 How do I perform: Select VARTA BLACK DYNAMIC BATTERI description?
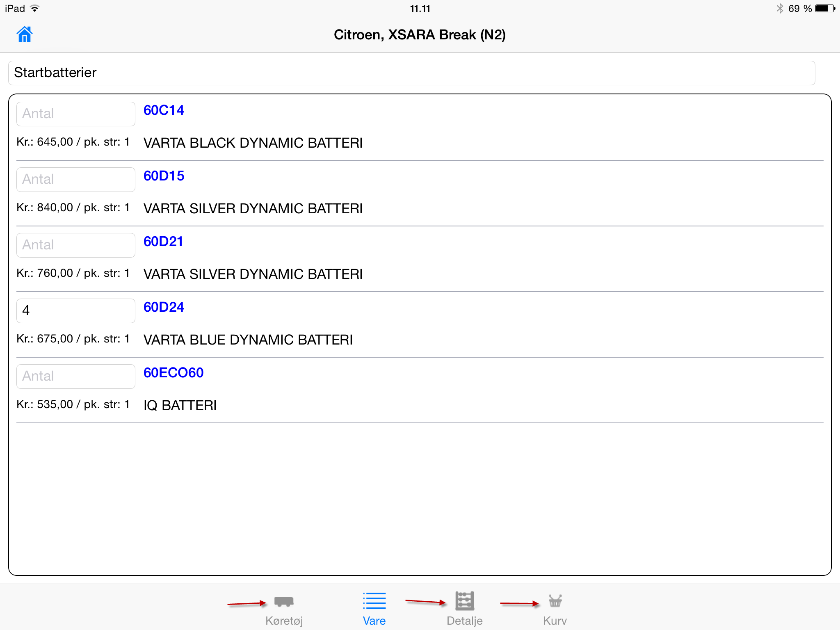coord(253,143)
